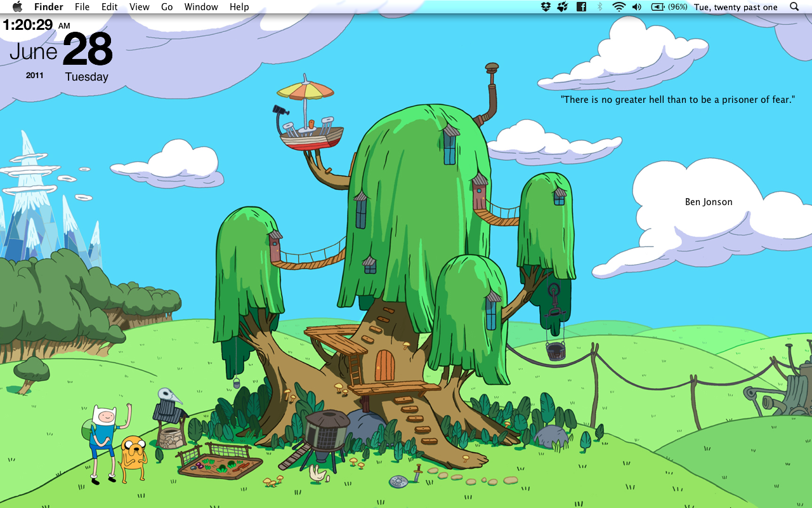Image resolution: width=812 pixels, height=508 pixels.
Task: Click the '2011' year text
Action: point(35,75)
